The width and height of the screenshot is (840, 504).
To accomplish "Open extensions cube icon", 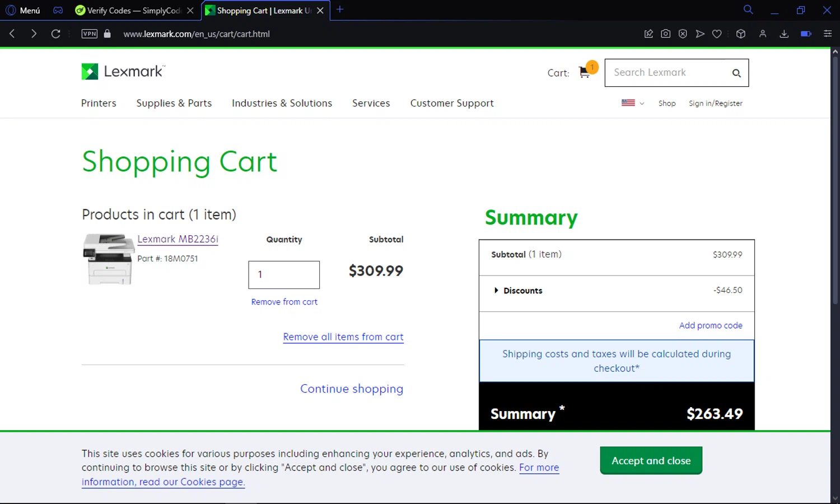I will pyautogui.click(x=741, y=34).
